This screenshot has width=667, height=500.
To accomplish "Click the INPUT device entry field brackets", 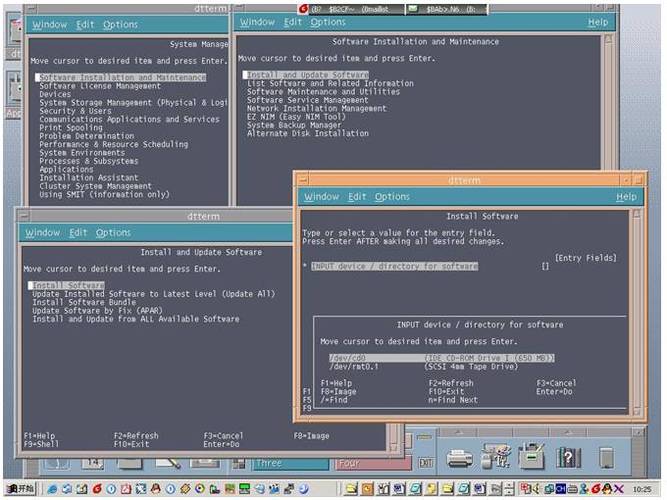I will pos(545,266).
